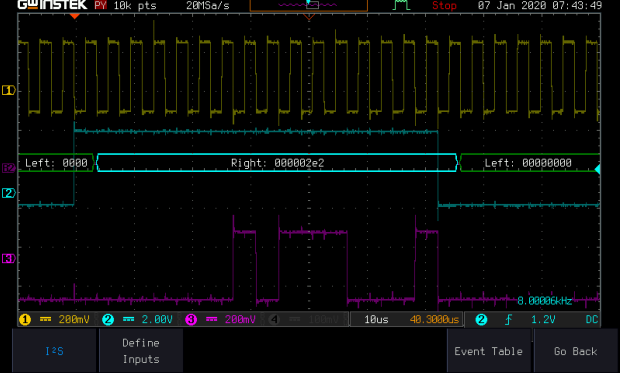Click the memory bar waveform overview
The width and height of the screenshot is (620, 373).
[x=308, y=6]
